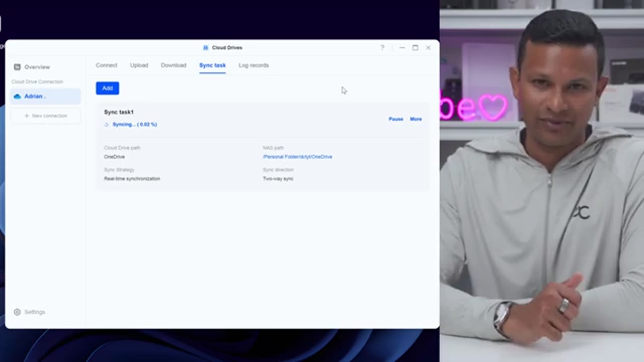Viewport: 644px width, 362px height.
Task: Open the Download tab
Action: coord(173,65)
